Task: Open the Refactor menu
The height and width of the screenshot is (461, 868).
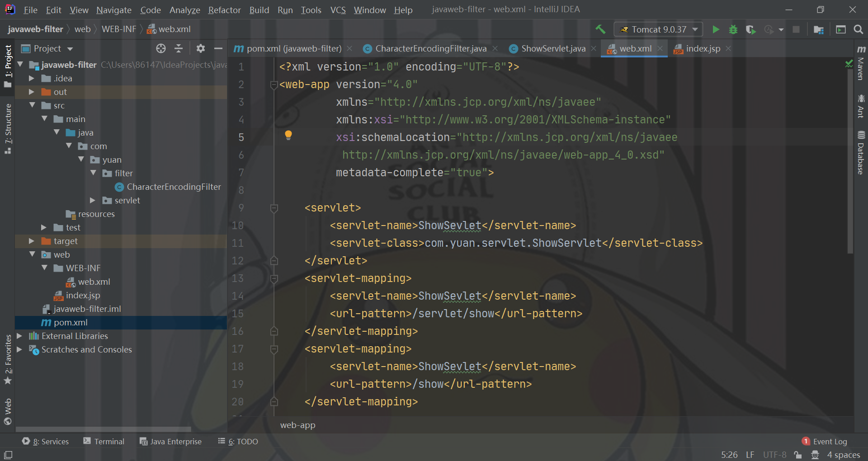Action: click(x=224, y=10)
